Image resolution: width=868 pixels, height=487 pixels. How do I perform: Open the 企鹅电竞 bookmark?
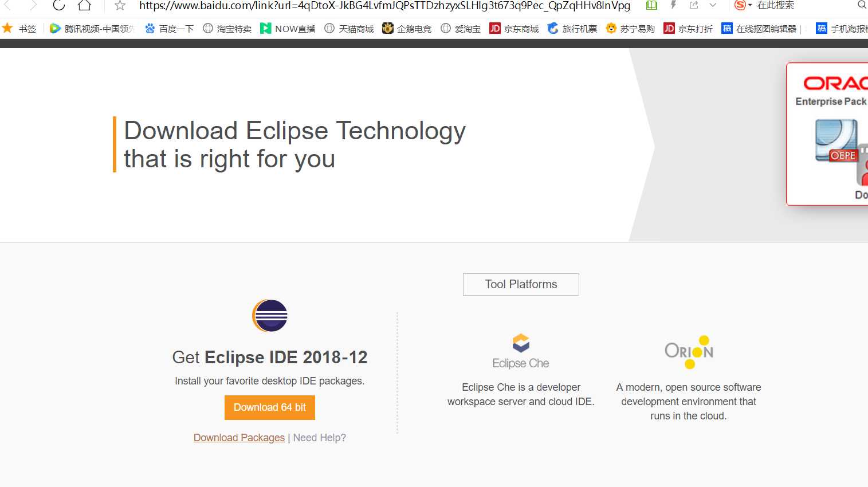pos(407,29)
